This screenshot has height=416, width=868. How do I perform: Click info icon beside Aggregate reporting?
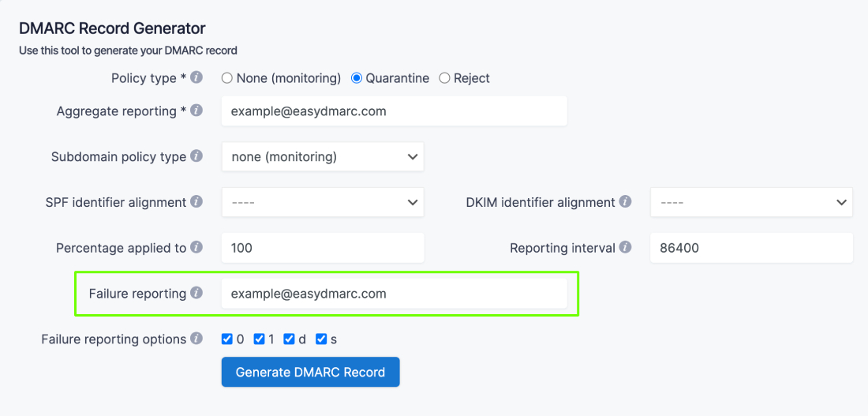click(196, 111)
